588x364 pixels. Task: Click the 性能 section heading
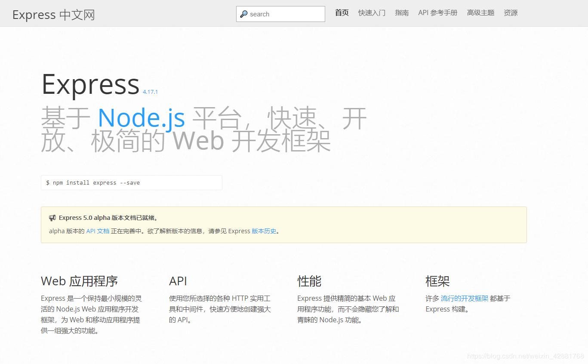point(309,281)
